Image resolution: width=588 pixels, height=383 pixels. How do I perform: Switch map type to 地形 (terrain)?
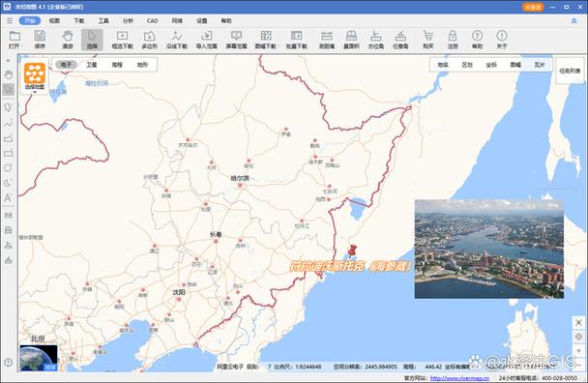point(142,65)
